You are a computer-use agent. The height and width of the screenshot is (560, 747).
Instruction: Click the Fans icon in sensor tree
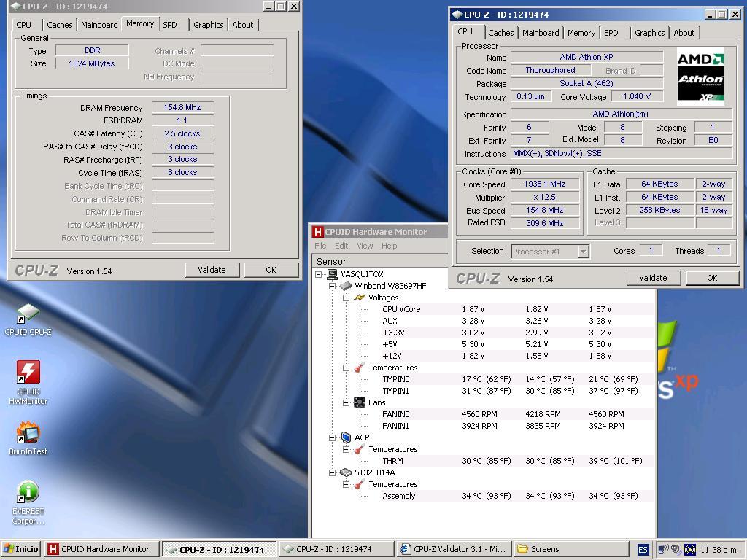coord(360,402)
